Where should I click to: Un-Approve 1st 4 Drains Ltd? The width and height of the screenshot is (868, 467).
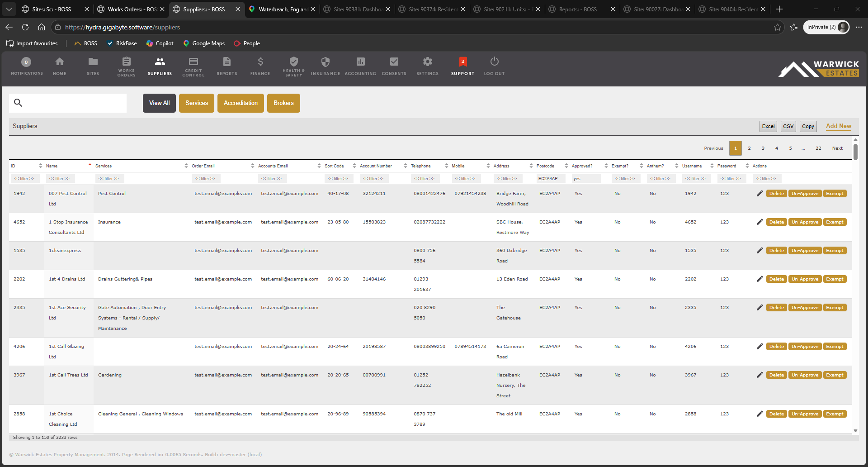coord(805,279)
